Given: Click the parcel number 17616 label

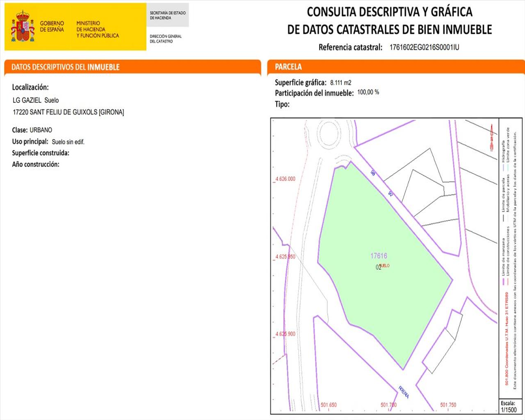Looking at the screenshot, I should tap(379, 256).
